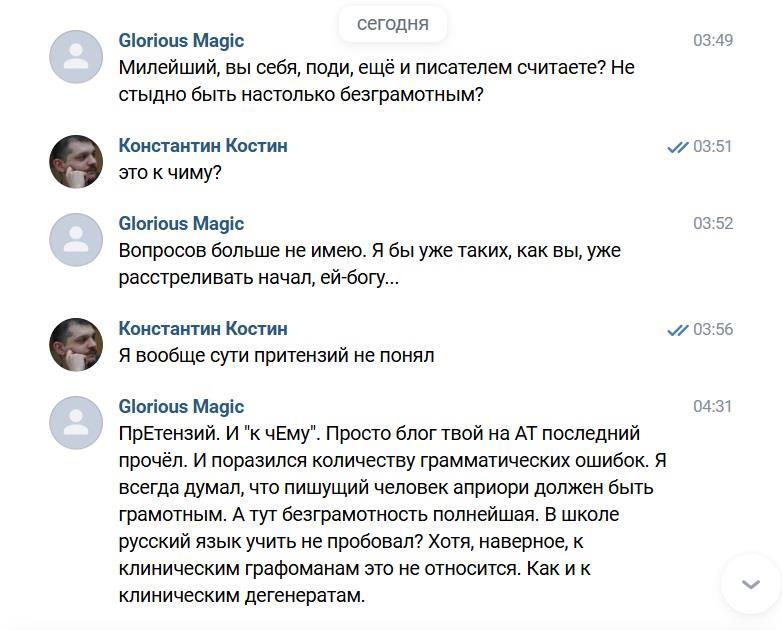
Task: Jump to latest messages with the down-chevron button
Action: click(x=751, y=585)
